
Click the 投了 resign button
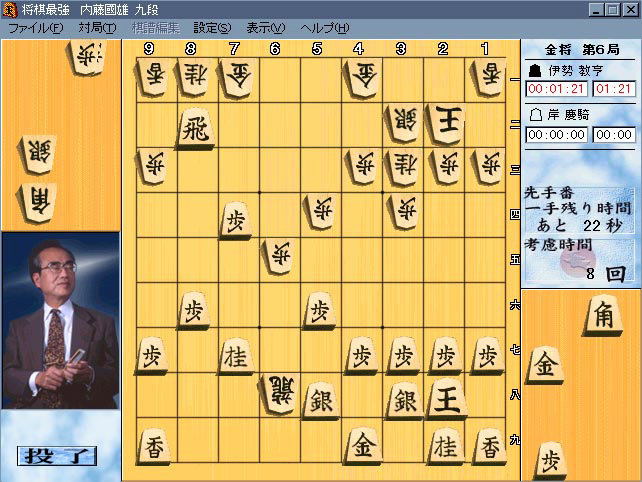pyautogui.click(x=57, y=456)
